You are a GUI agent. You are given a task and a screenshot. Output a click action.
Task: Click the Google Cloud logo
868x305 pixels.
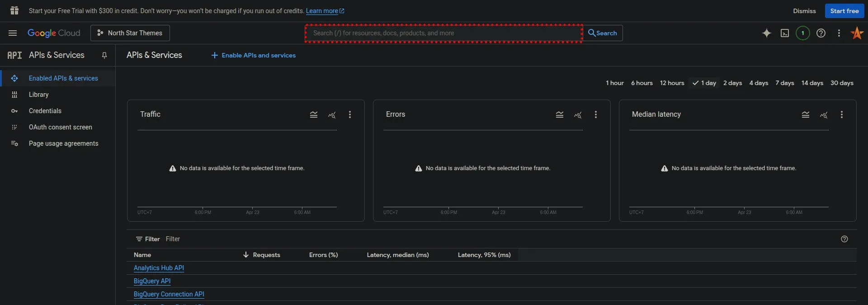coord(54,33)
